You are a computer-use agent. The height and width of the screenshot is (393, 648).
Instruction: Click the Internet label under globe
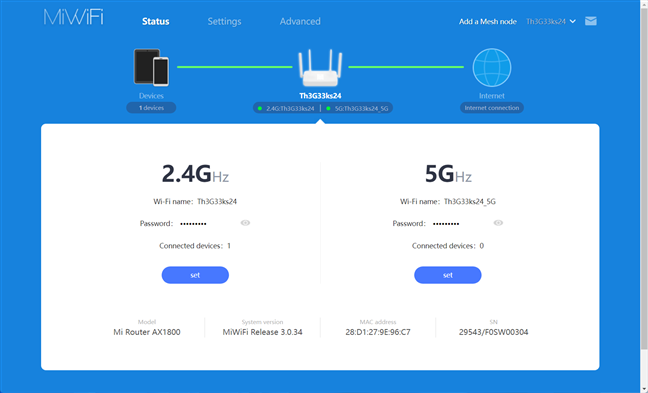492,96
